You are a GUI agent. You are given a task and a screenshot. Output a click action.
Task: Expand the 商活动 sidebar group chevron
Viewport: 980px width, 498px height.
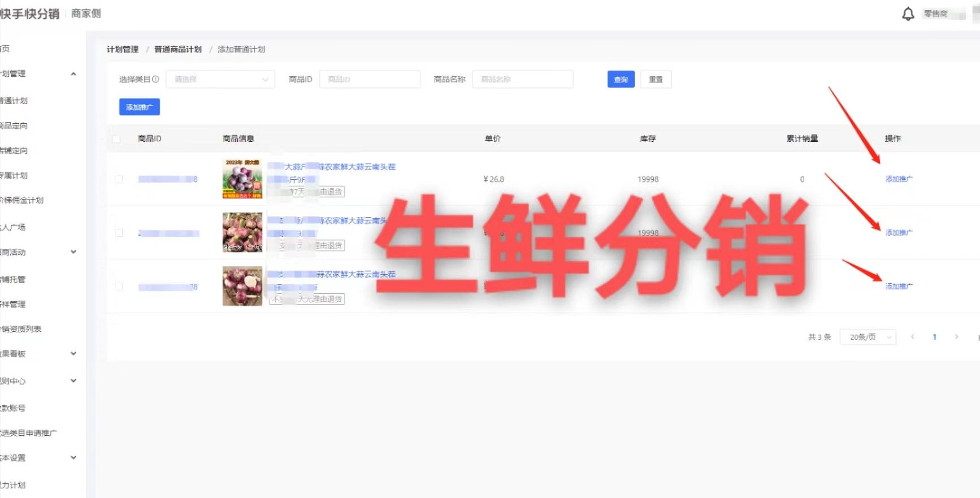tap(73, 252)
